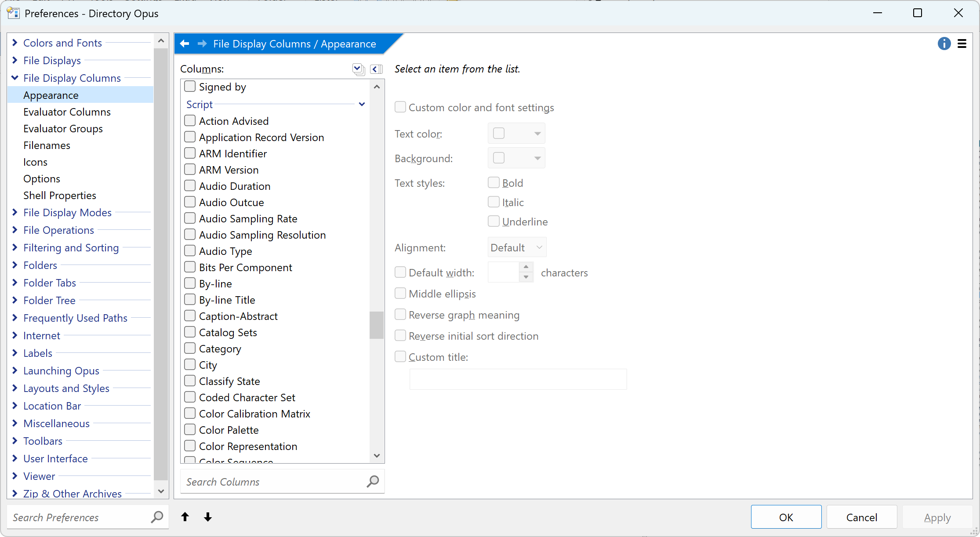Collapse the Script group chevron
Viewport: 980px width, 537px height.
[362, 104]
